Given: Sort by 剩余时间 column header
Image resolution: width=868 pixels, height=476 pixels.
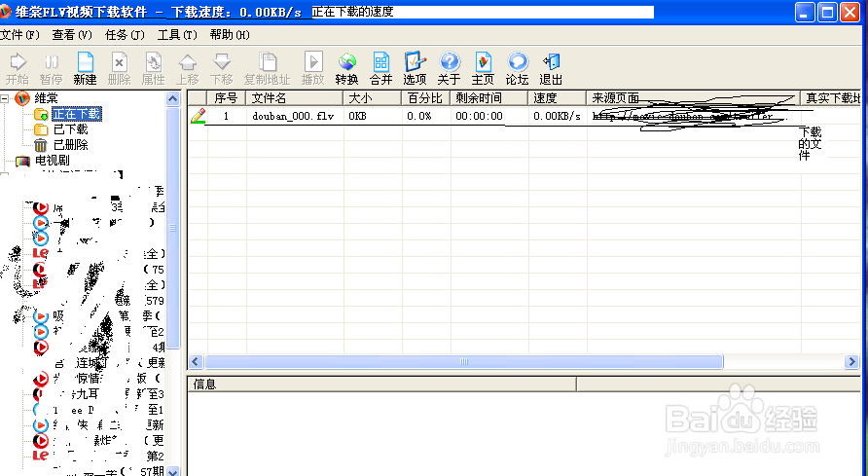Looking at the screenshot, I should (488, 98).
